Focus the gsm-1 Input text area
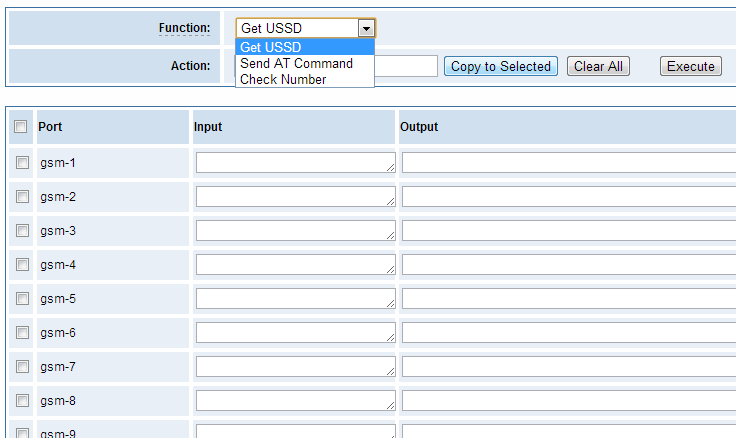 click(295, 162)
